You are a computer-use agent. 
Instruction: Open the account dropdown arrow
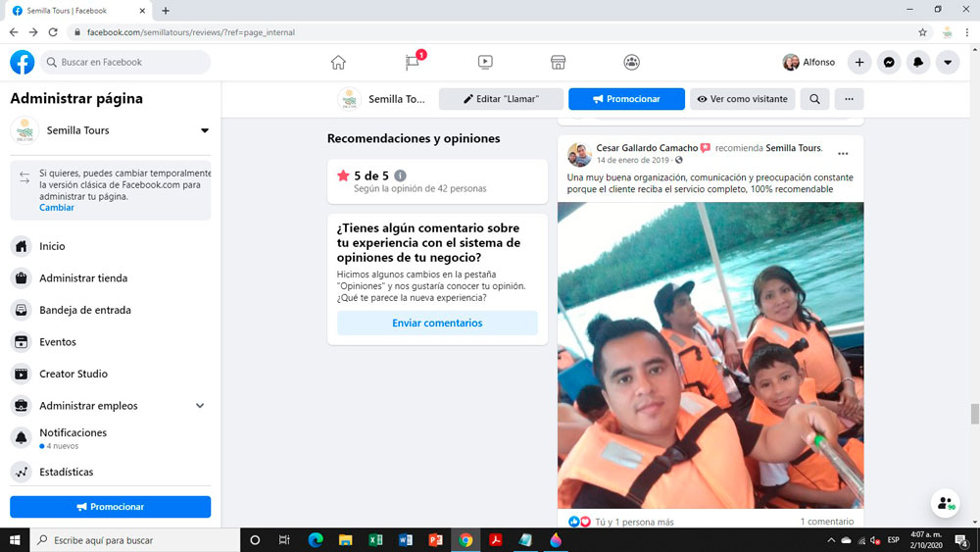coord(948,62)
